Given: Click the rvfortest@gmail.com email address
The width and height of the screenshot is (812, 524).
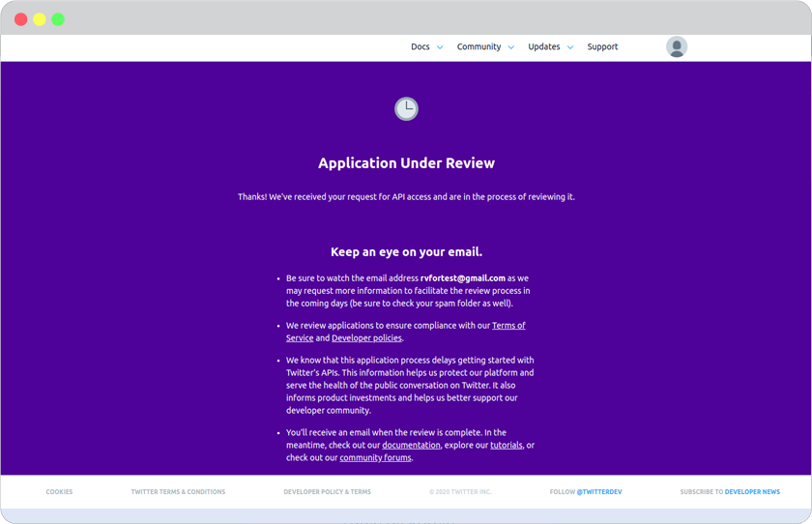Looking at the screenshot, I should [462, 278].
